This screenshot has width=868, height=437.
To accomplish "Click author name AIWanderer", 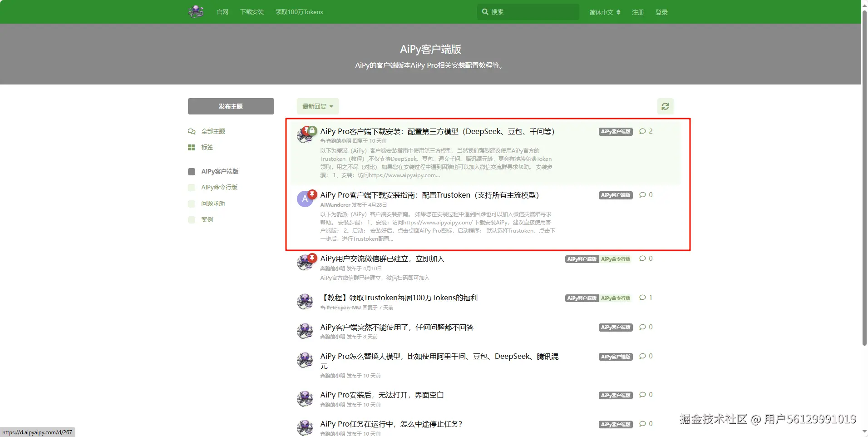I will [335, 205].
